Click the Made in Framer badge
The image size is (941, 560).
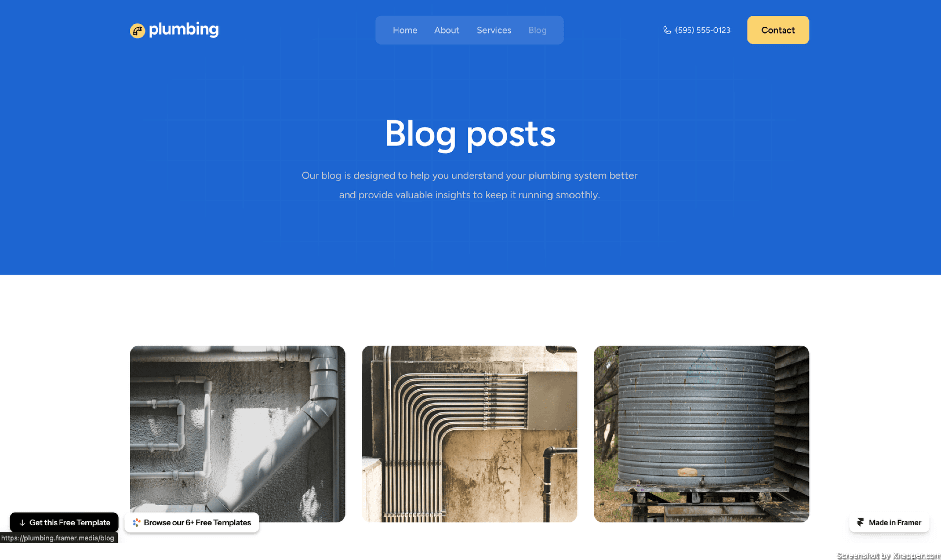point(889,523)
